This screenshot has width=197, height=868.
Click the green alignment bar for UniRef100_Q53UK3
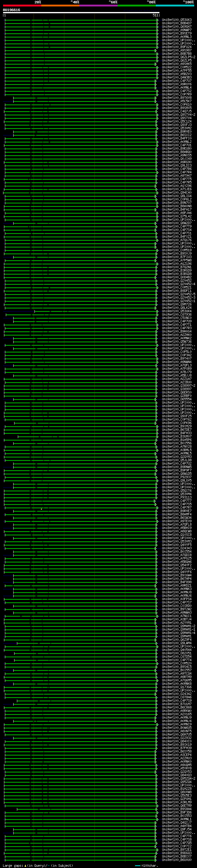point(81,20)
